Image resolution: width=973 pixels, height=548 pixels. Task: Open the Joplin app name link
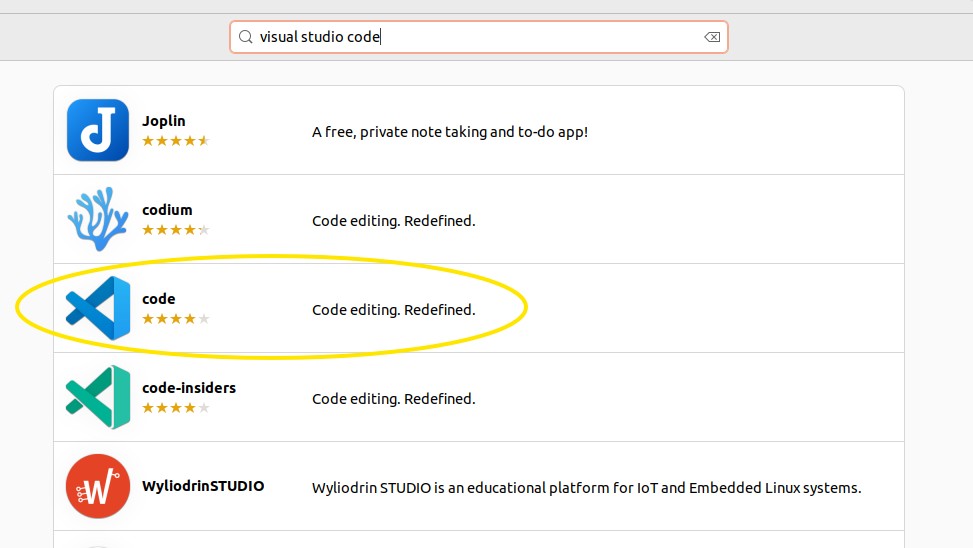coord(163,121)
